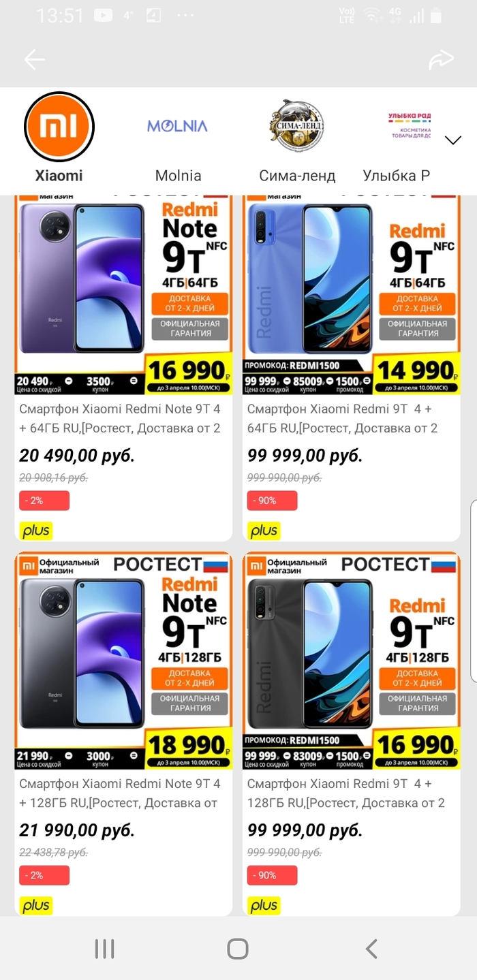Screen dimensions: 477x980
Task: Open the Улыбка Радуги store logo
Action: (410, 126)
